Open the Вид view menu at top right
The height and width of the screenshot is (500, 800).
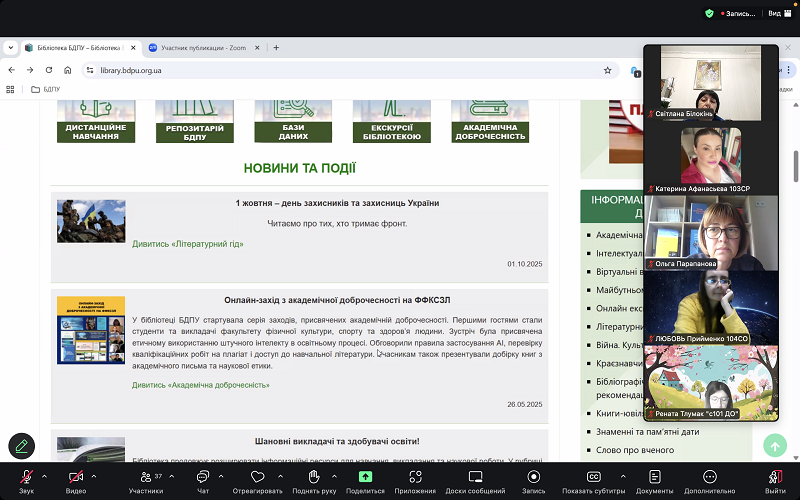pyautogui.click(x=773, y=13)
